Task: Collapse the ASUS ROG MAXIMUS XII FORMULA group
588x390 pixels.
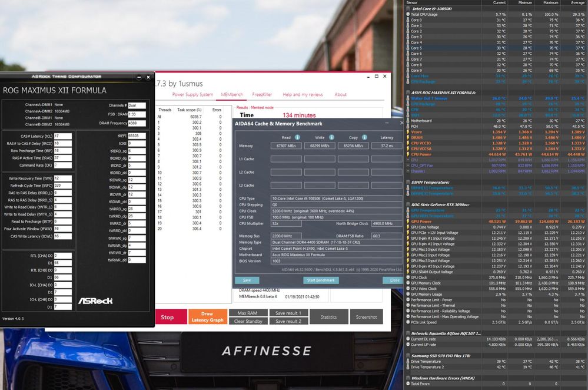Action: tap(408, 92)
